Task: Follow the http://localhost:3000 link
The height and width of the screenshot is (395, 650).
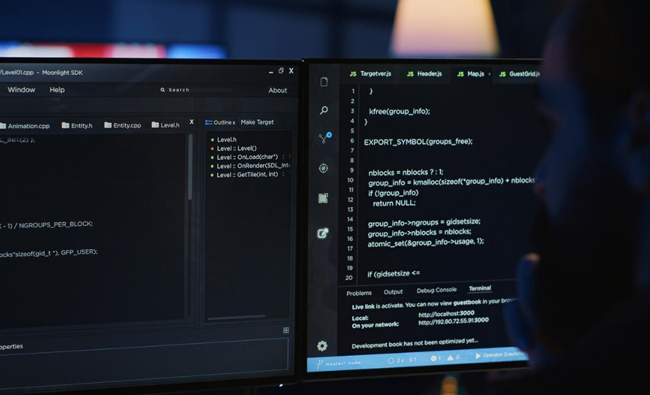Action: (x=446, y=314)
